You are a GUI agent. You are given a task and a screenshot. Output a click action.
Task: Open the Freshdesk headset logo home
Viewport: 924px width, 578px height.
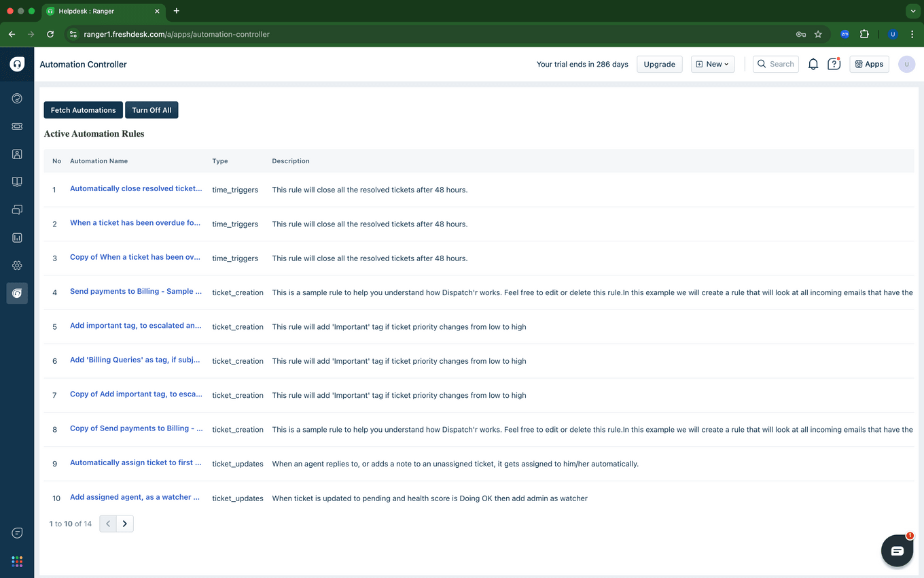click(17, 64)
